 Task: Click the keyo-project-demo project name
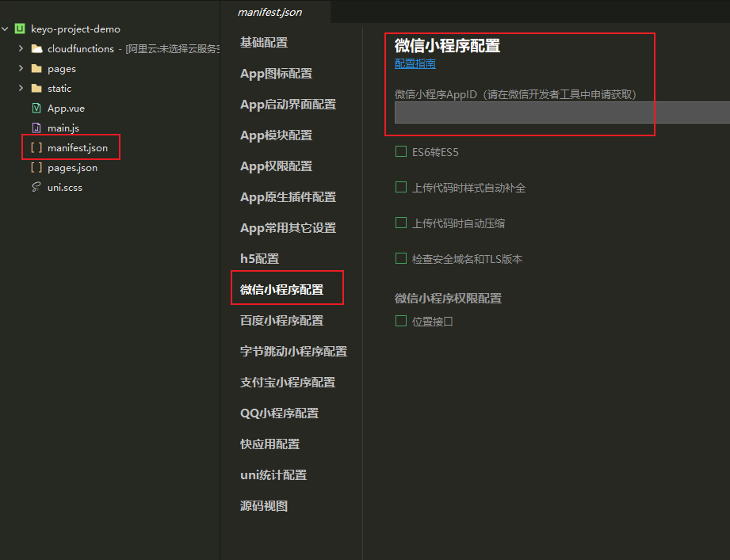[x=75, y=29]
